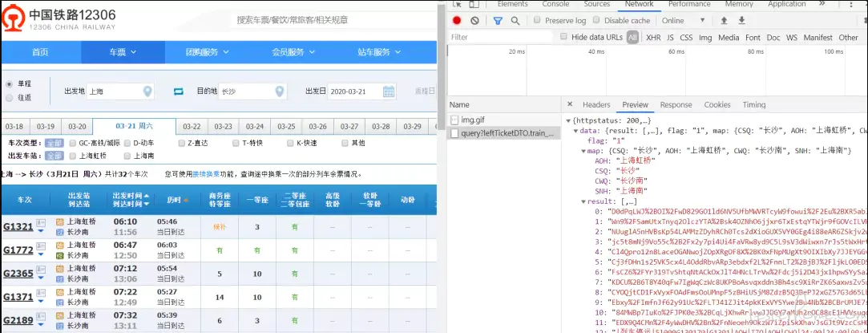Open train G1772 link
This screenshot has height=333, width=868.
[x=18, y=250]
